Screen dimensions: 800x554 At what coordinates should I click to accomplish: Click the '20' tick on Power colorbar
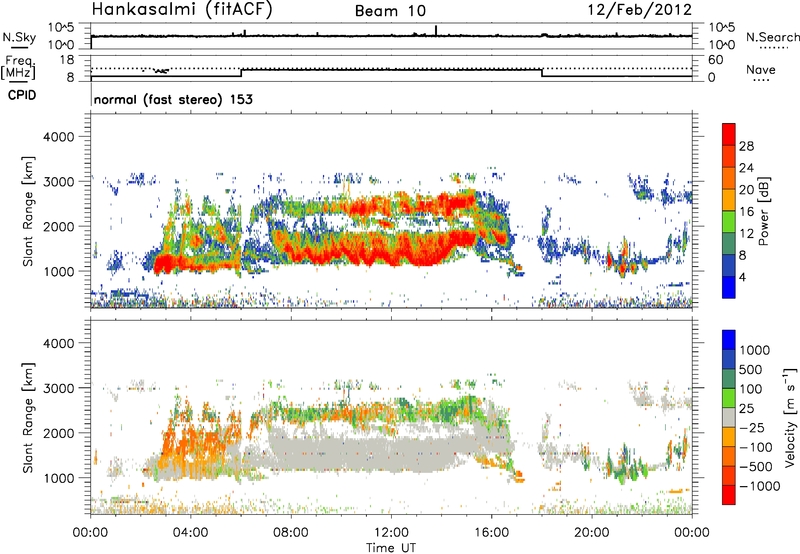(x=746, y=190)
